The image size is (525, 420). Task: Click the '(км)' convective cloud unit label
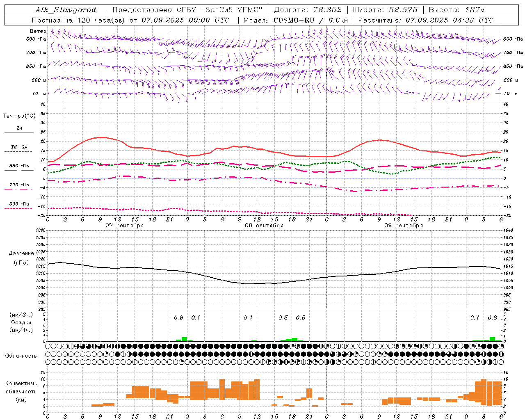click(x=21, y=399)
